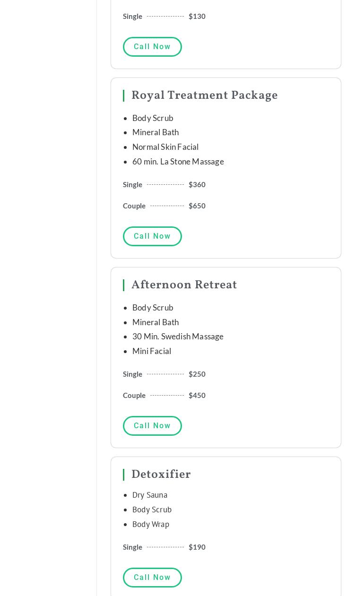
Task: Click the $360 single price
Action: point(197,185)
